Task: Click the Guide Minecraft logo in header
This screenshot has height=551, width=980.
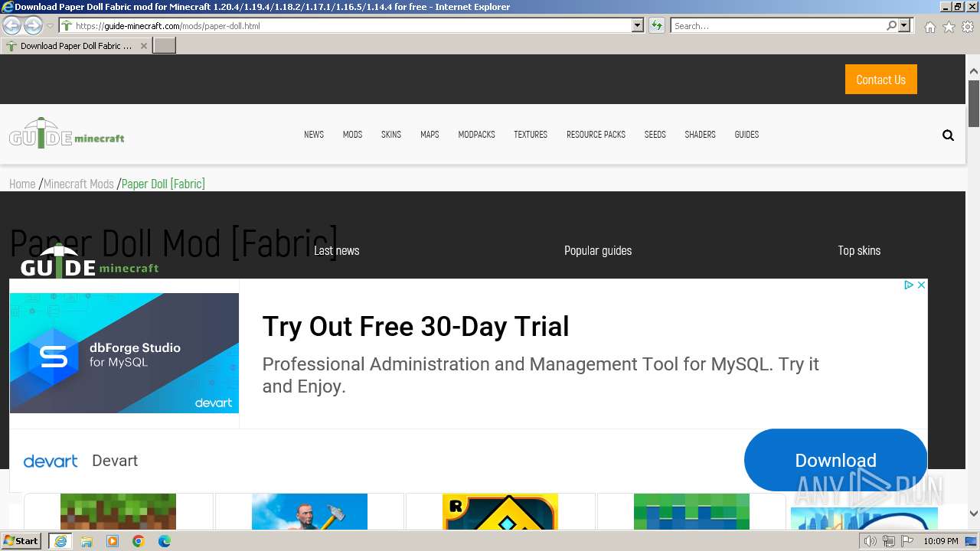Action: [x=67, y=133]
